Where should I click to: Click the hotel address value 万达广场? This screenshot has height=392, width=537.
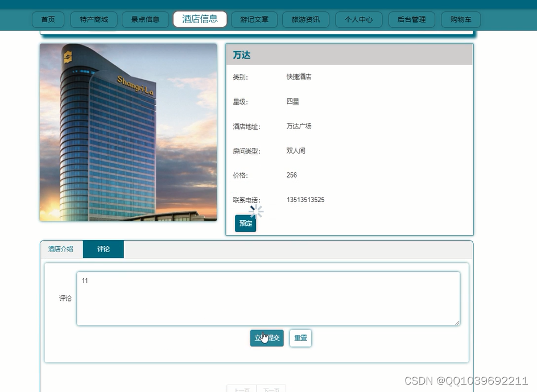pyautogui.click(x=299, y=126)
